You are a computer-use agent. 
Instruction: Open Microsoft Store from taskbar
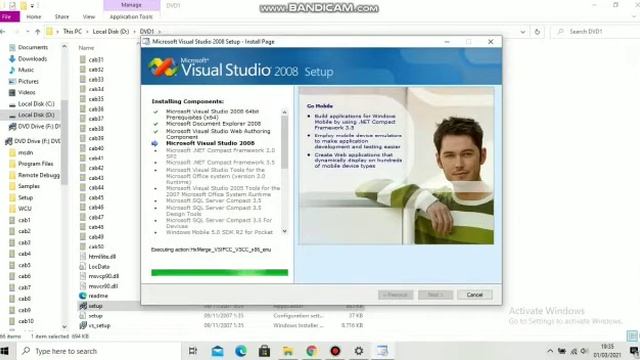coord(264,351)
